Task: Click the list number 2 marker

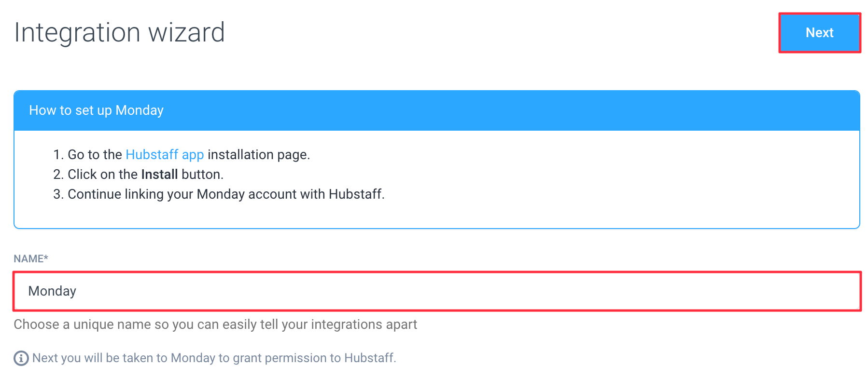Action: pos(58,174)
